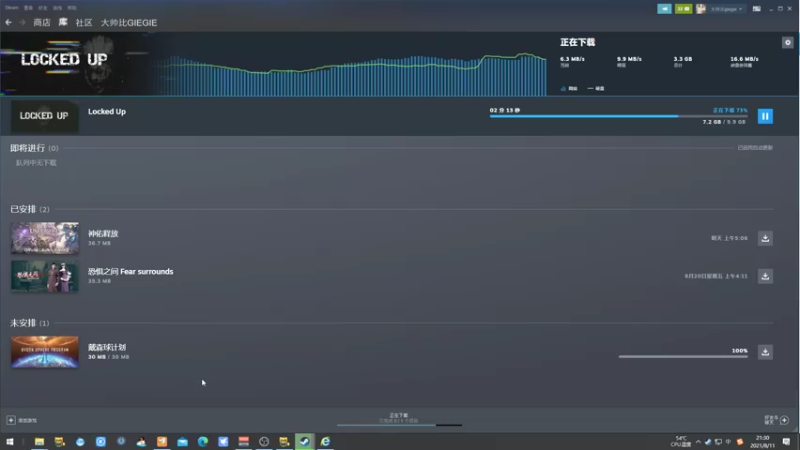The image size is (800, 450).
Task: Select the 戴森球计划 title
Action: (107, 347)
